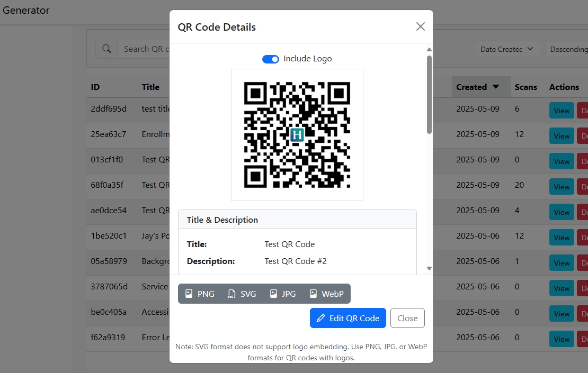This screenshot has width=588, height=373.
Task: Click the Title & Description card header
Action: click(x=297, y=220)
